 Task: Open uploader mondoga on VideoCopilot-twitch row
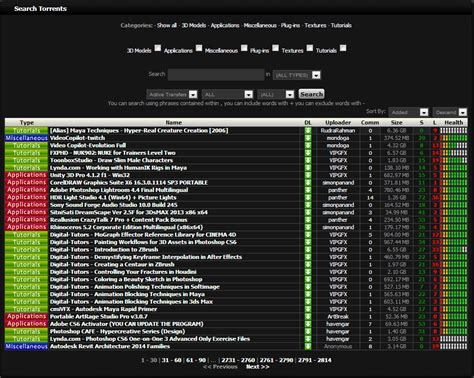338,138
